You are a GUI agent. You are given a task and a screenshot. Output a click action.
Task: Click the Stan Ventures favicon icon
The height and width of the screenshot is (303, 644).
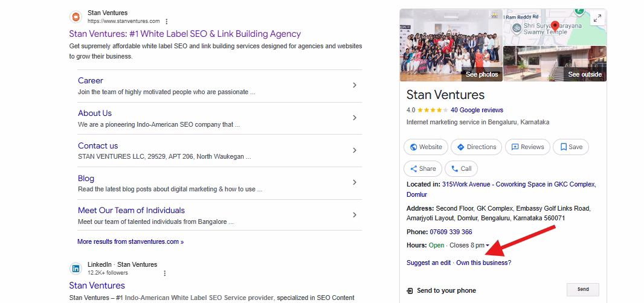tap(76, 17)
